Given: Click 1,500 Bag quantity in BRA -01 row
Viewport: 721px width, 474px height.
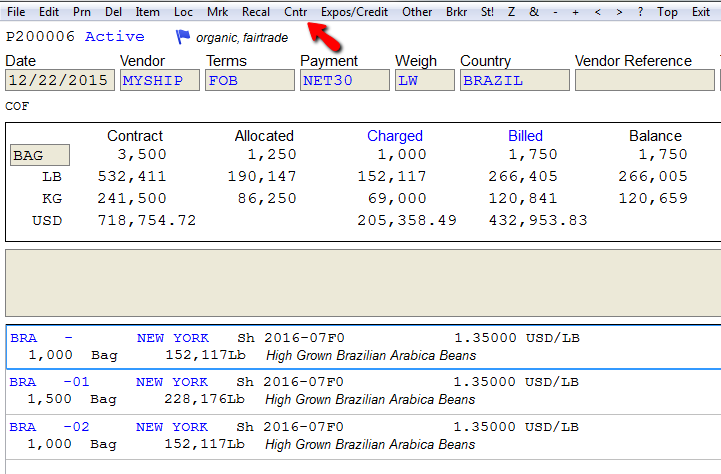Looking at the screenshot, I should tap(72, 399).
